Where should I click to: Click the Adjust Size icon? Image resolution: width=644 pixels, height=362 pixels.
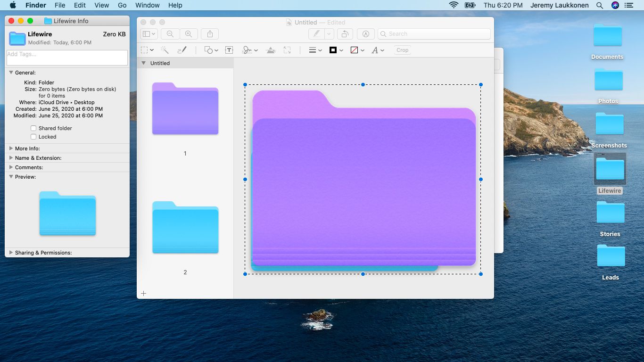point(287,50)
